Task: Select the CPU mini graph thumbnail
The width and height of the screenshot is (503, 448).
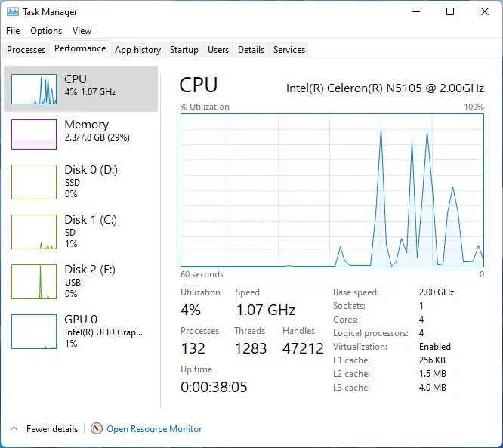Action: 34,89
